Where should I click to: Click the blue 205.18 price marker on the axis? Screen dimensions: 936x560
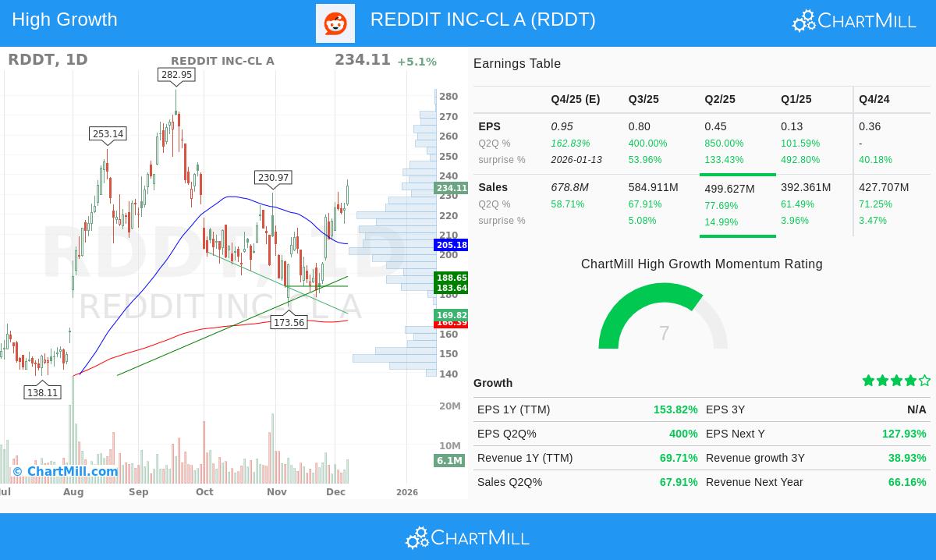click(452, 245)
